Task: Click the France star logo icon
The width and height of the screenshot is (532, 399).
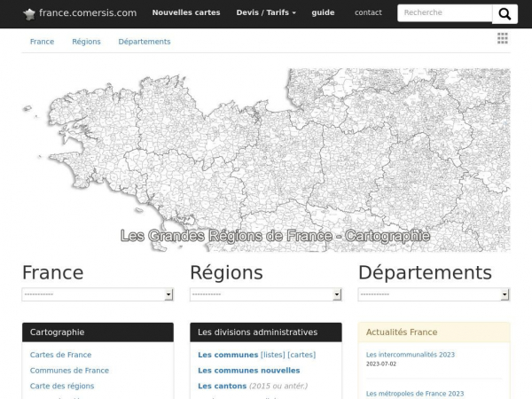Action: pos(29,14)
